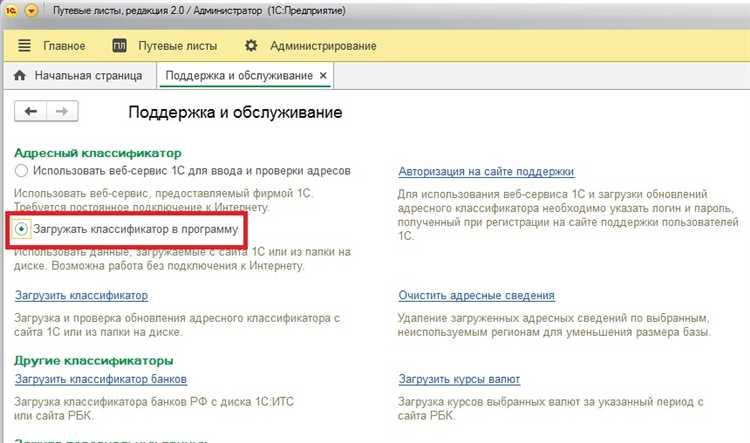Image resolution: width=750 pixels, height=443 pixels.
Task: Click the Путевые листы section icon
Action: (x=119, y=45)
